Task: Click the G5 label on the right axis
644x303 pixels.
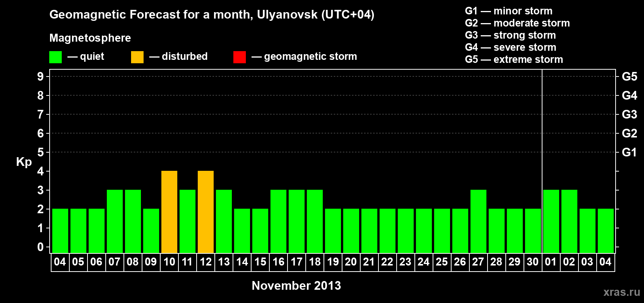Action: coord(630,77)
